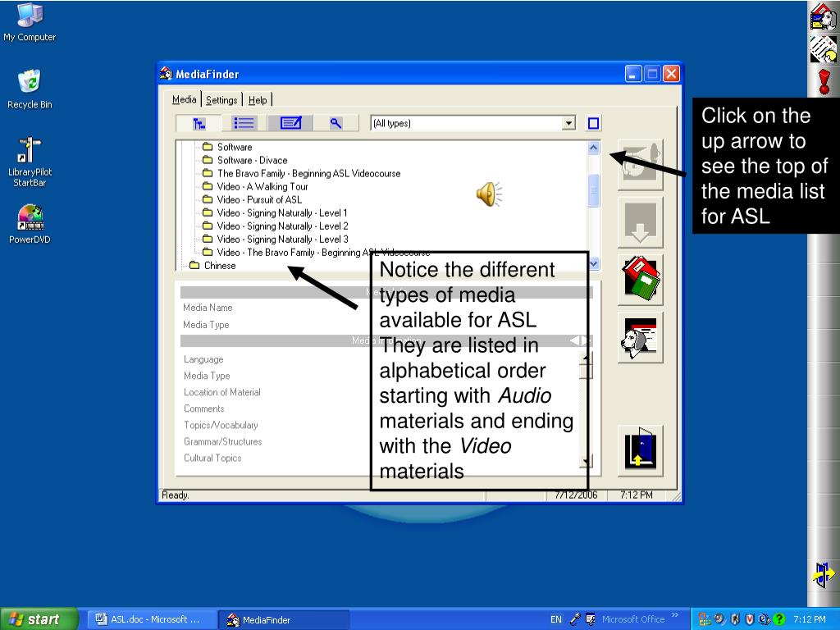Select The Bravo Family - Beginning ASL Videocourse
The height and width of the screenshot is (630, 840).
tap(302, 174)
